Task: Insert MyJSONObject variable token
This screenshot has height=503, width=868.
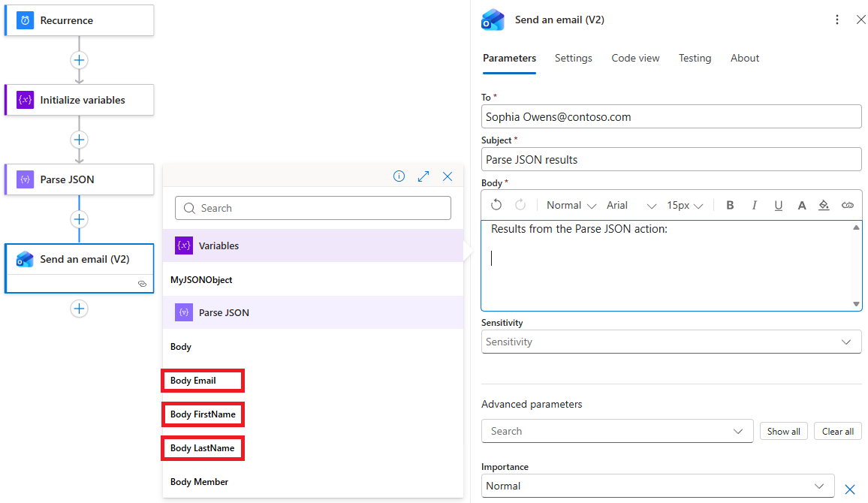Action: 201,280
